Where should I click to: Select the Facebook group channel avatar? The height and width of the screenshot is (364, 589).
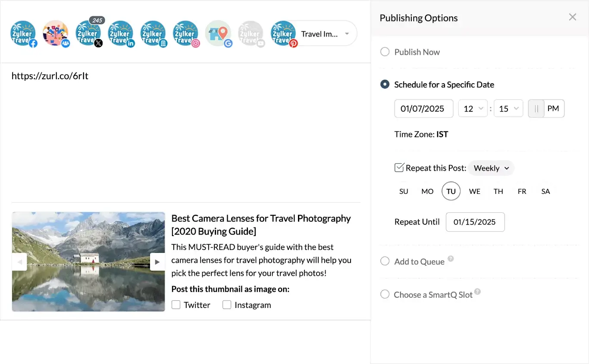click(56, 34)
